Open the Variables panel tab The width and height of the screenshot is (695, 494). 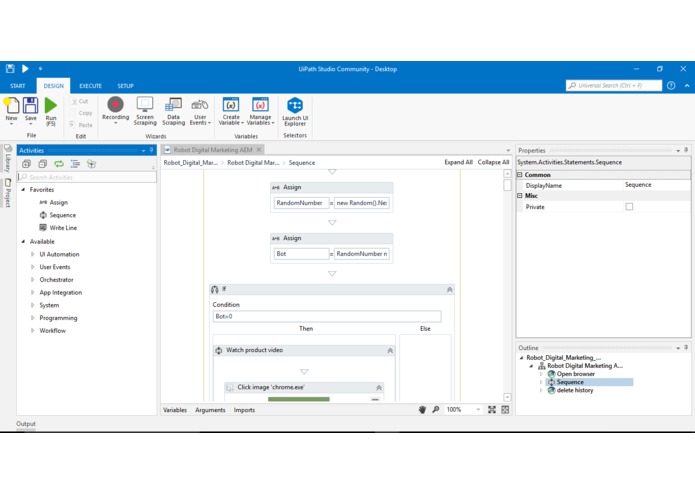(x=175, y=410)
